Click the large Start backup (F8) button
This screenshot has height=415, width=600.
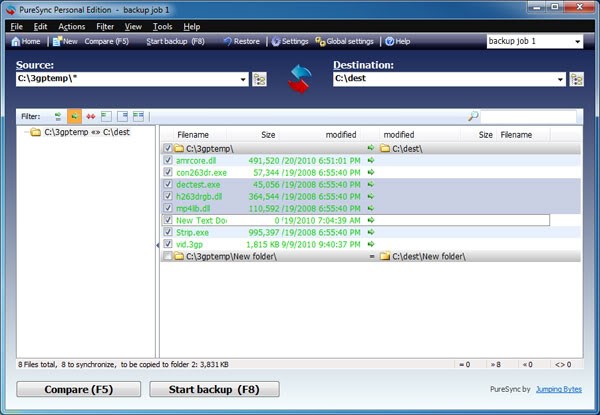point(214,389)
